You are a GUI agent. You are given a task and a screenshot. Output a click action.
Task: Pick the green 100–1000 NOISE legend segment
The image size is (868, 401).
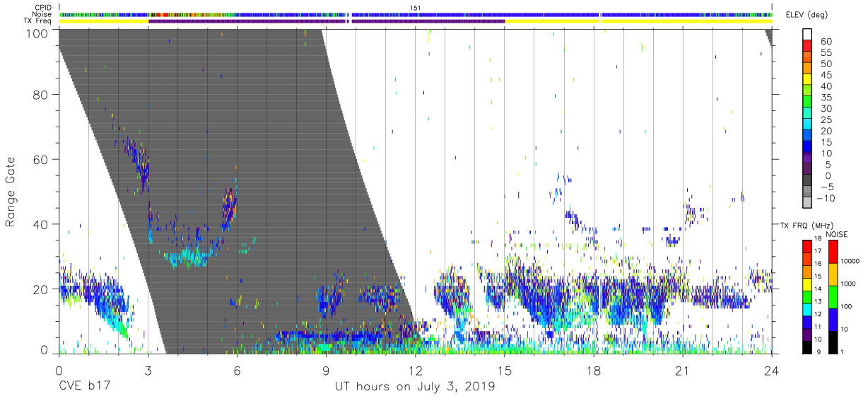832,297
